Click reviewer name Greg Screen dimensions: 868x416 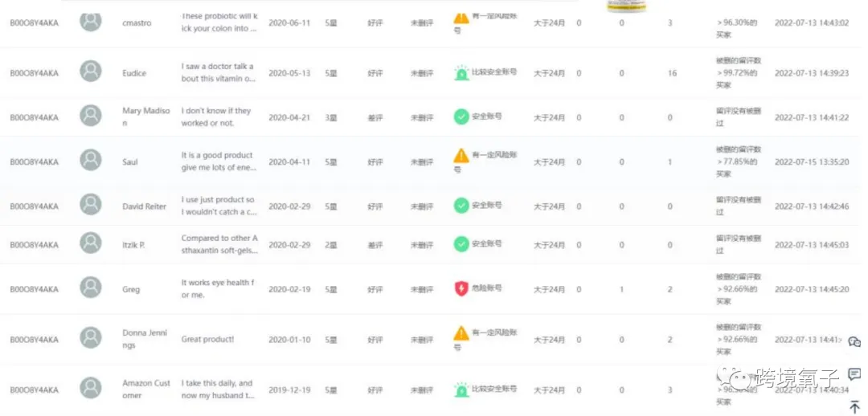(131, 289)
